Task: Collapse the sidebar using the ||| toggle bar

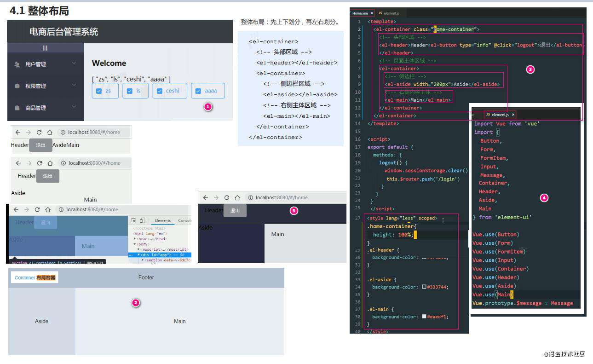Action: (45, 48)
